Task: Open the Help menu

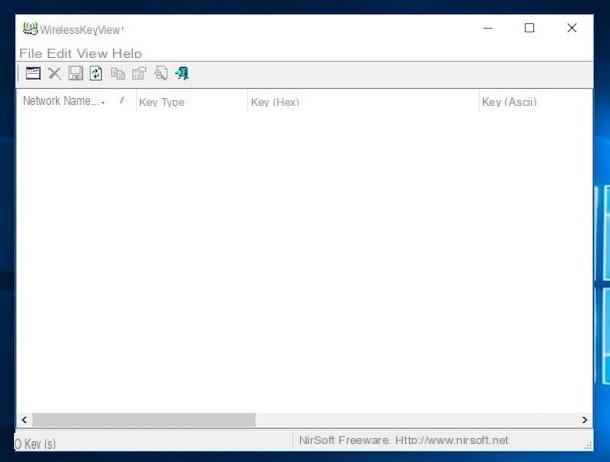Action: (127, 53)
